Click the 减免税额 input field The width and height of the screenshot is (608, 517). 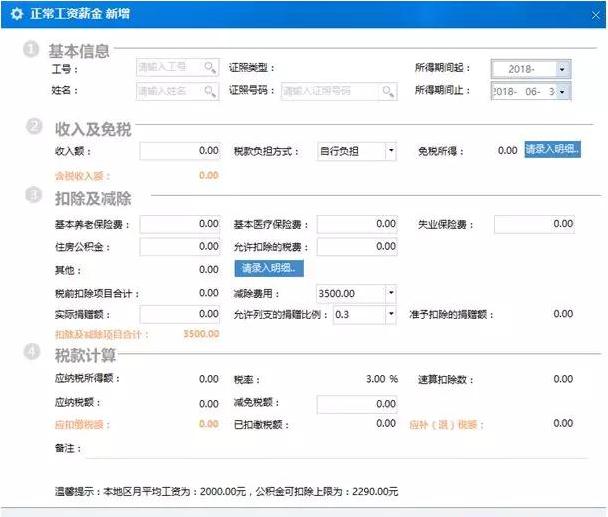point(357,404)
